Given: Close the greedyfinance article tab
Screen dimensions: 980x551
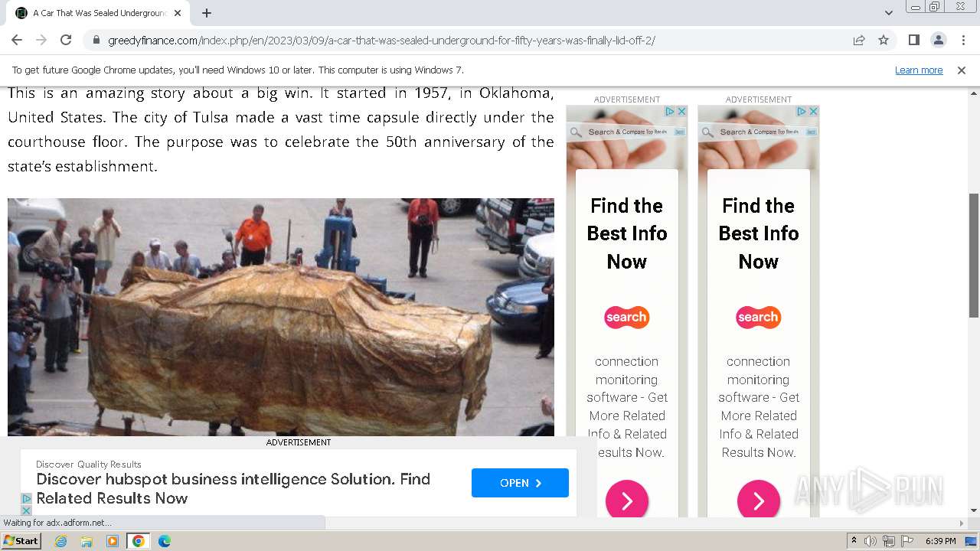Looking at the screenshot, I should (x=178, y=13).
